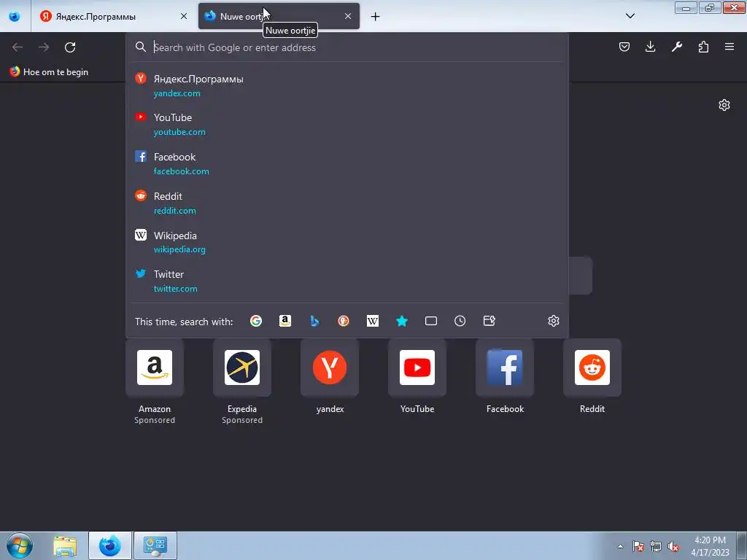Search this time with Wikipedia icon

coord(373,321)
